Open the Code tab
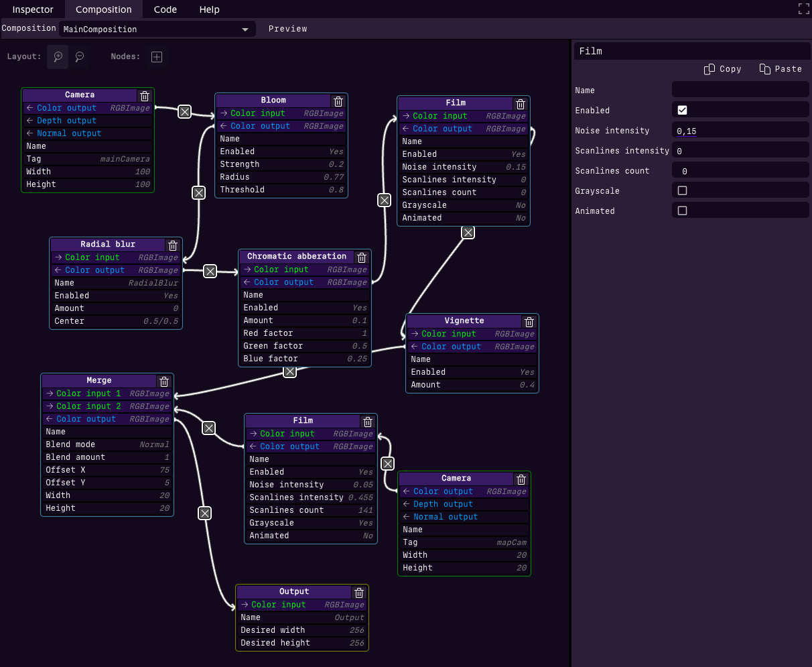Viewport: 812px width, 667px height. pyautogui.click(x=165, y=9)
